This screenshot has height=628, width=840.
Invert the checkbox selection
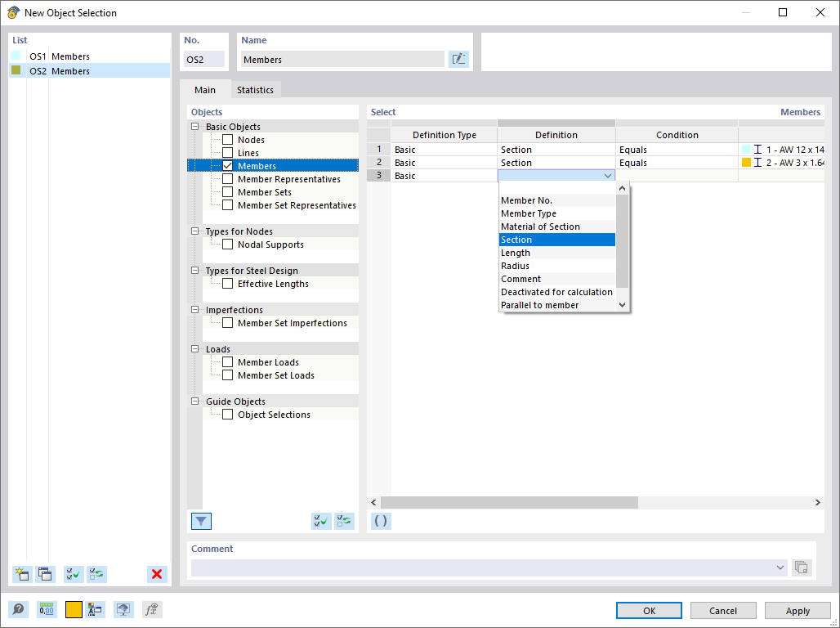click(96, 574)
